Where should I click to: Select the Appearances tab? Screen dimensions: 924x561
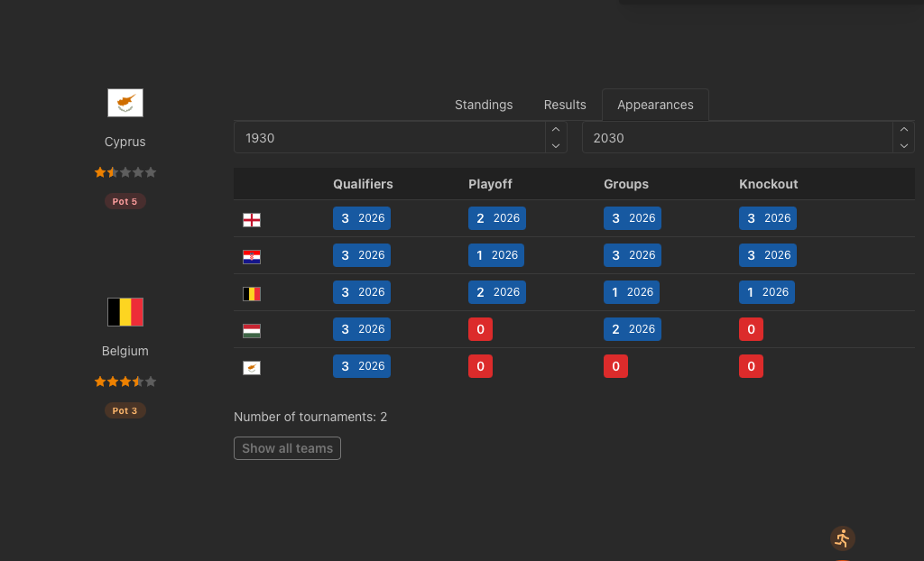tap(655, 105)
